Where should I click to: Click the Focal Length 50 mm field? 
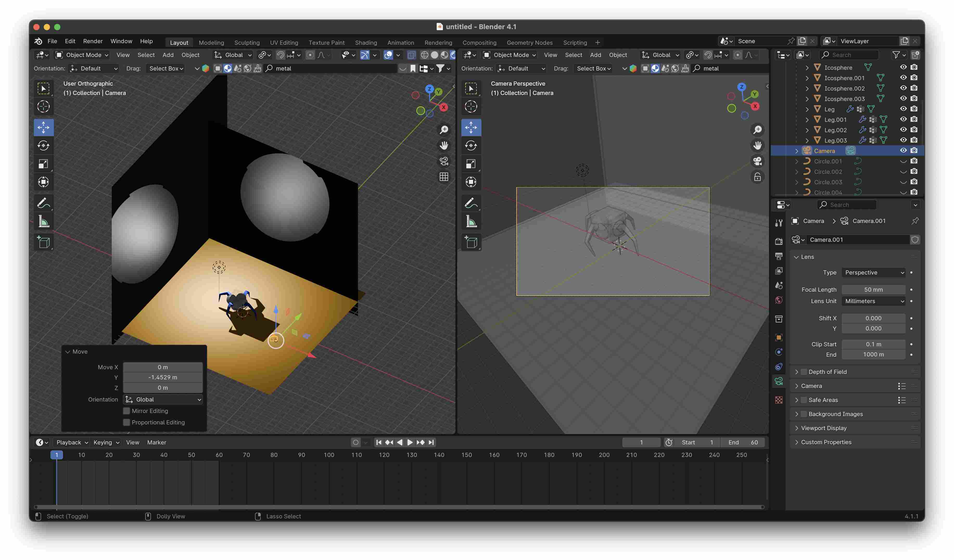pos(873,290)
